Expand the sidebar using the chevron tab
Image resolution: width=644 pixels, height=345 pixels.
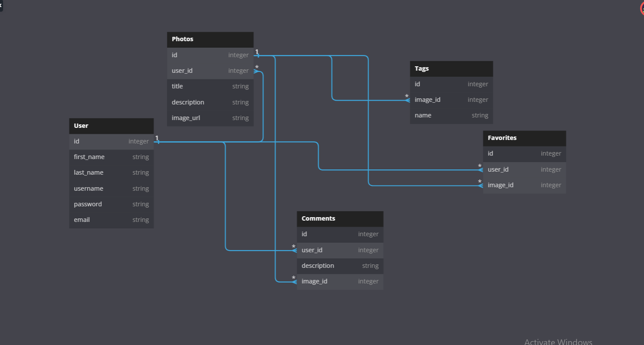coord(1,5)
